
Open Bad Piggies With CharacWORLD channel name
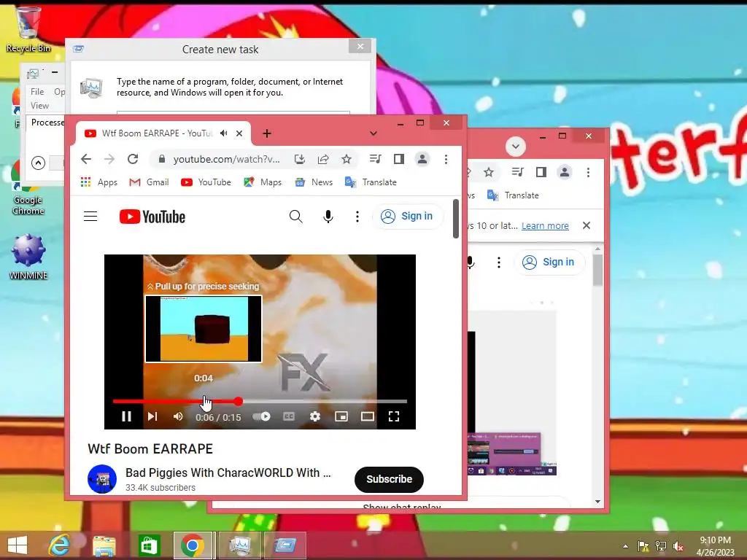click(228, 472)
